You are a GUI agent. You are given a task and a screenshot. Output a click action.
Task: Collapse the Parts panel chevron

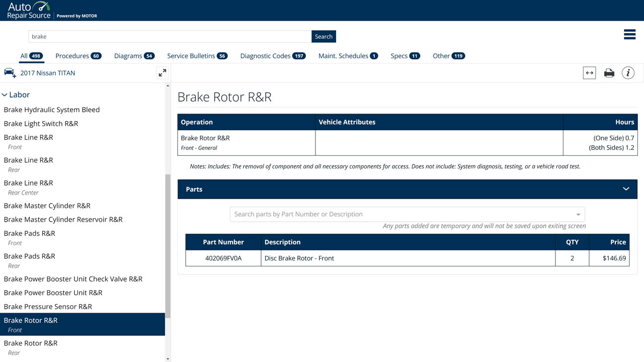click(626, 189)
